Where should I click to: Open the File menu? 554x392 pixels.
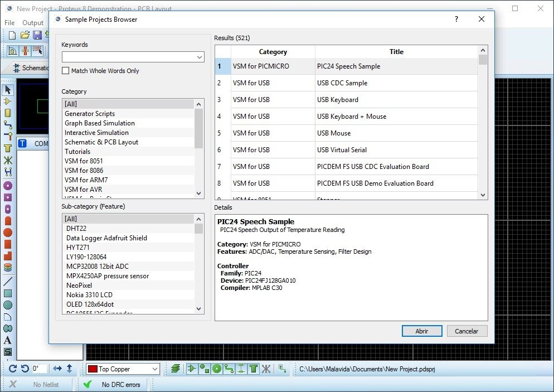pyautogui.click(x=9, y=23)
